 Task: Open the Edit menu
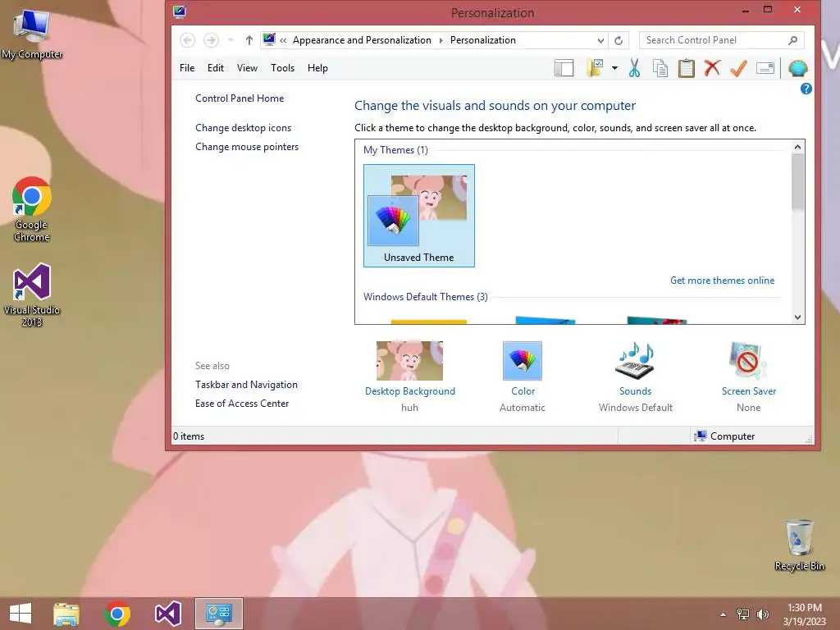216,68
